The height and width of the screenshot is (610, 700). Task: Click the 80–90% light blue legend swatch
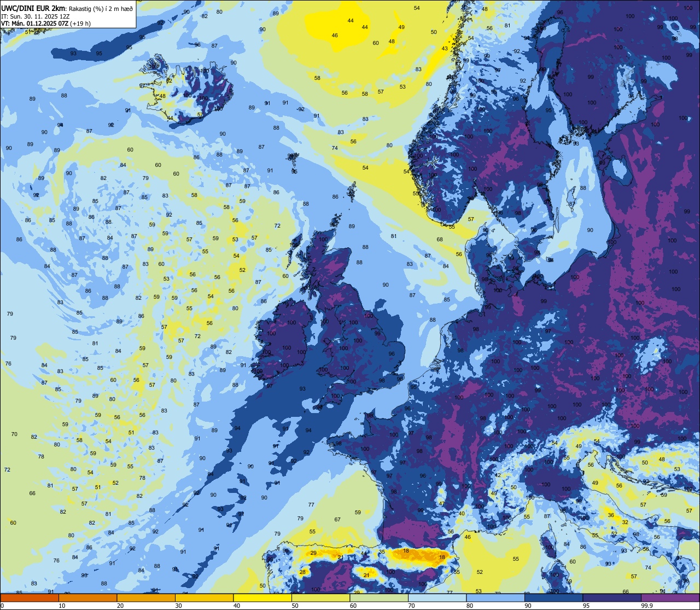495,597
